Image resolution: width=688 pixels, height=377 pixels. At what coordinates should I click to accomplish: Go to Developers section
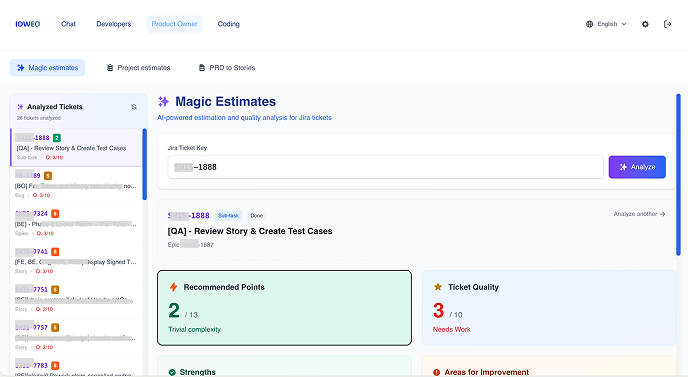coord(114,24)
